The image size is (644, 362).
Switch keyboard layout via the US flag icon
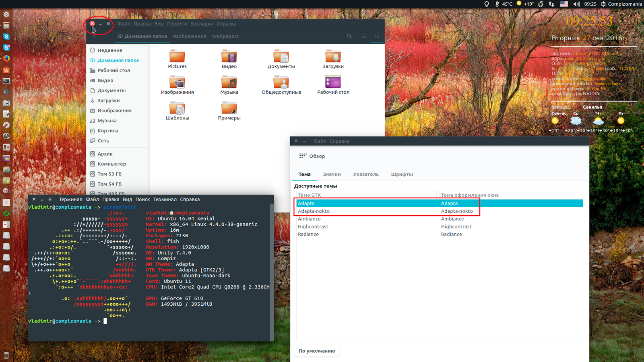[x=564, y=4]
